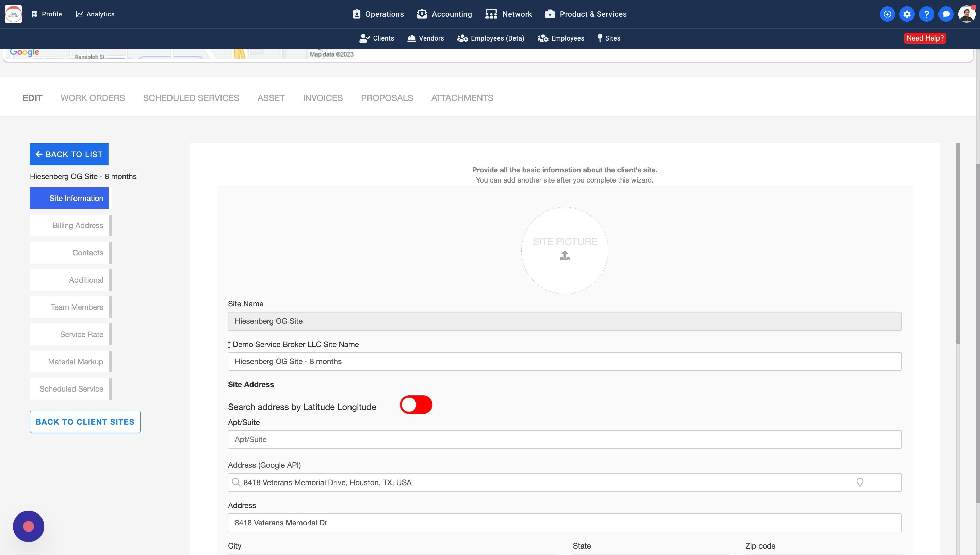Click the map pin icon in address field
980x555 pixels.
[859, 482]
